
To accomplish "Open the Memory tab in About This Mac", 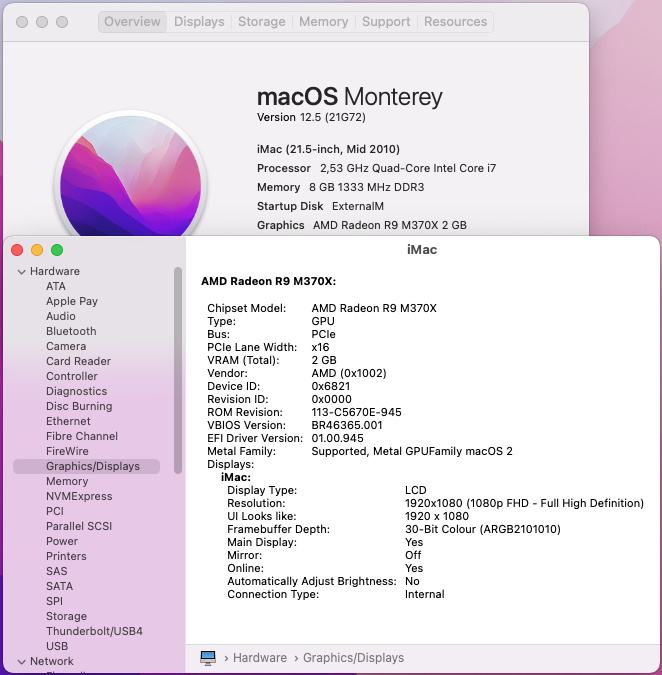I will pos(324,22).
